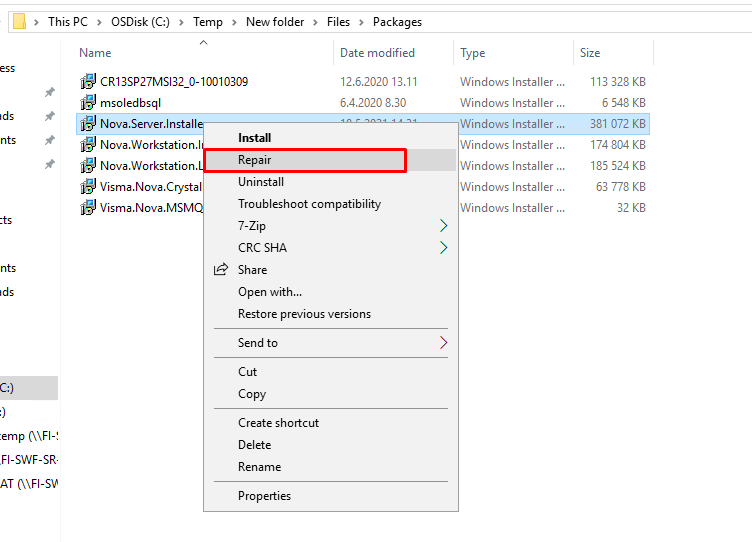Open Properties from the context menu
The width and height of the screenshot is (752, 542).
[x=264, y=496]
